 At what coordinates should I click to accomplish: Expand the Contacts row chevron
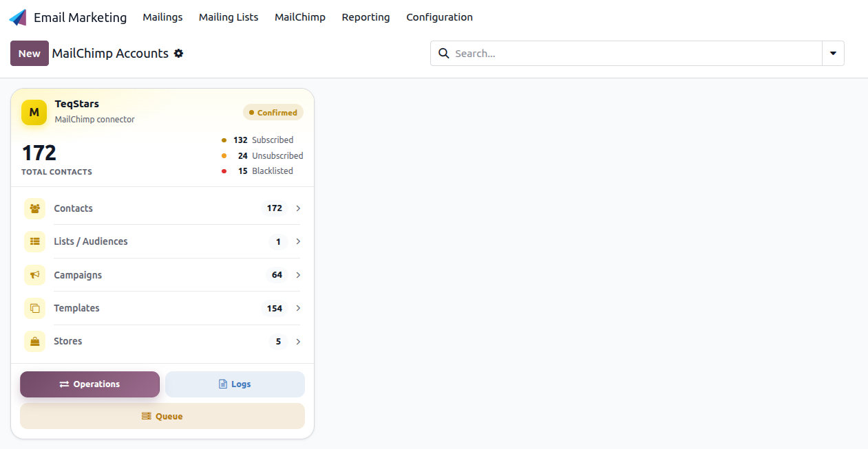(x=298, y=208)
